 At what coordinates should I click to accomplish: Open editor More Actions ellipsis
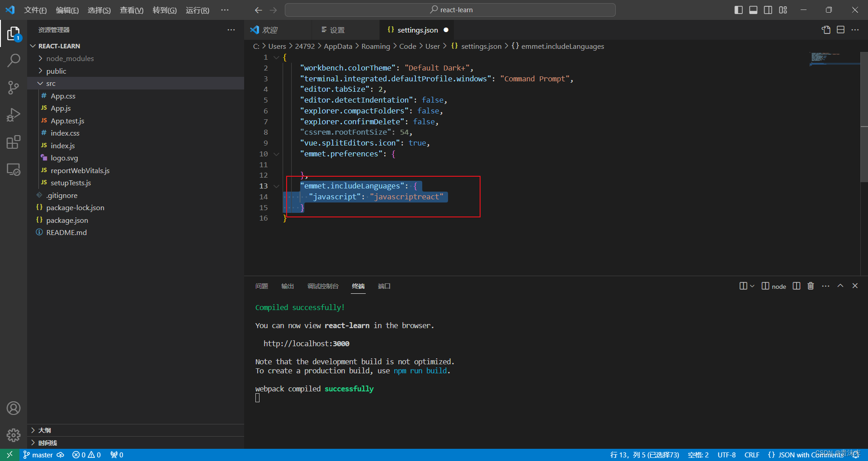[x=855, y=30]
